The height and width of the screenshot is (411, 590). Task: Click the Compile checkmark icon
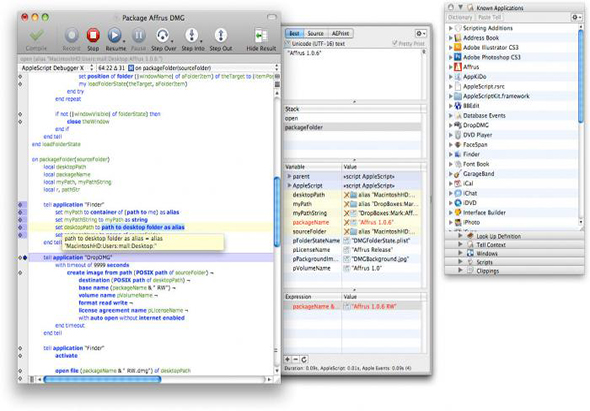[x=36, y=35]
